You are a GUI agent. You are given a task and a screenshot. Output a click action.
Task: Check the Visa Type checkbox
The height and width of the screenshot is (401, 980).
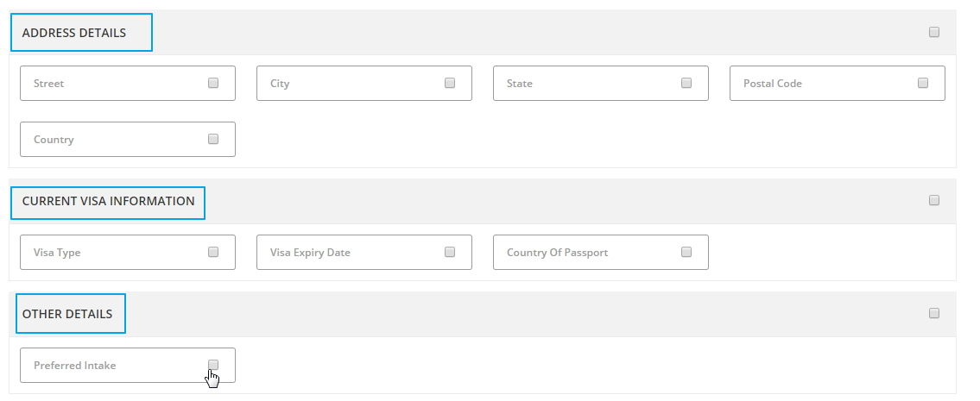pyautogui.click(x=213, y=252)
